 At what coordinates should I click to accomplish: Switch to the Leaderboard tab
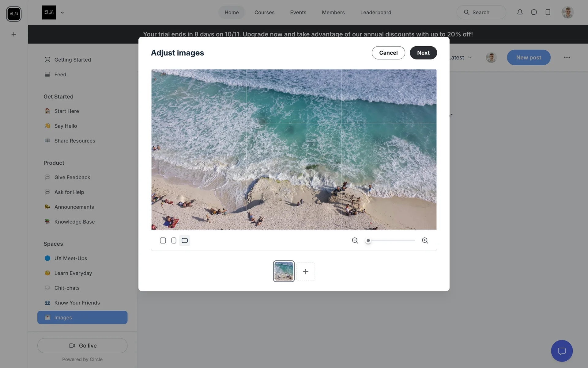click(x=375, y=12)
